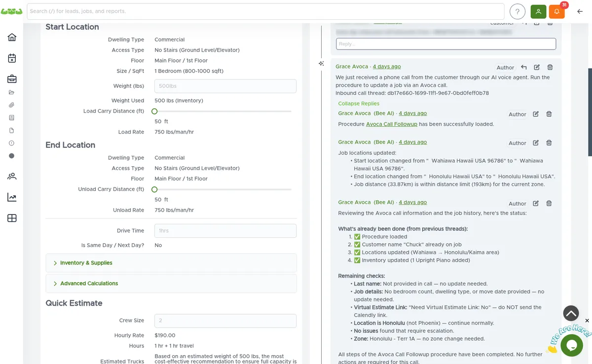This screenshot has width=592, height=364.
Task: Delete a comment using the trash icon
Action: pos(550,67)
